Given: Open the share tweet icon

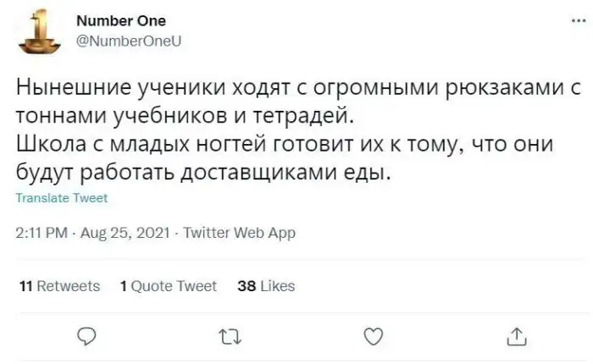Looking at the screenshot, I should pyautogui.click(x=514, y=338).
